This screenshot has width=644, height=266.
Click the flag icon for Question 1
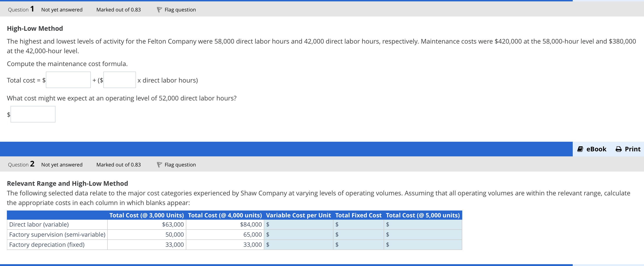tap(159, 10)
